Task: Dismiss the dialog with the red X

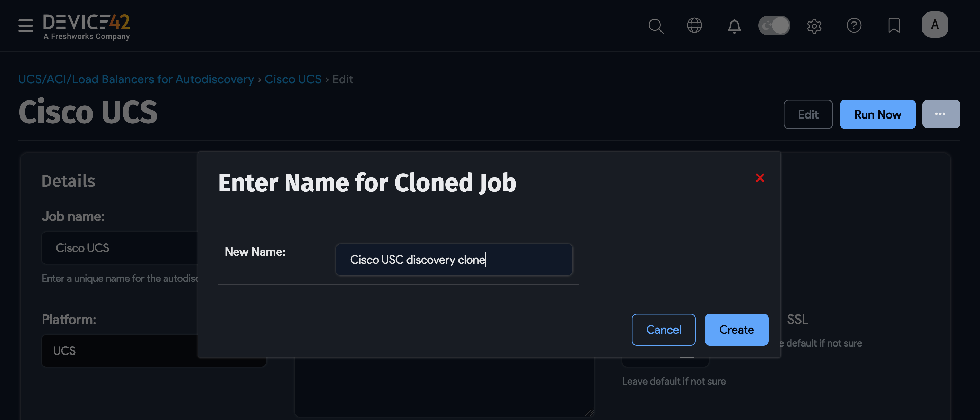Action: [x=760, y=178]
